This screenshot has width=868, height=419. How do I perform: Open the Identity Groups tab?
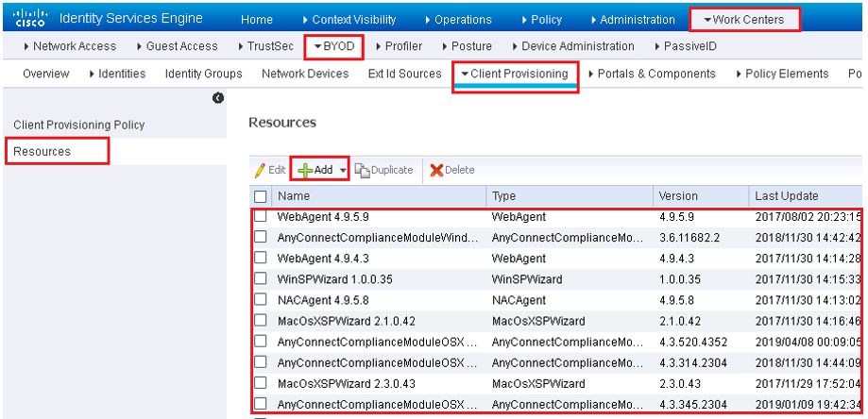click(x=204, y=74)
